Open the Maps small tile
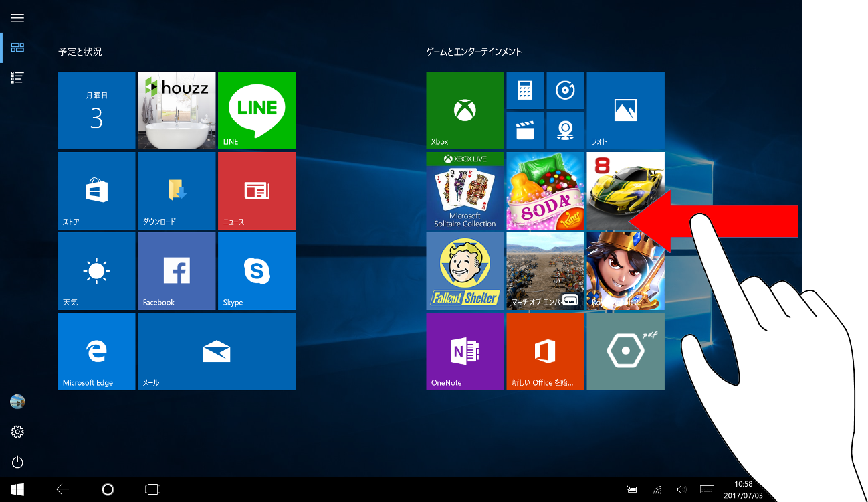Image resolution: width=868 pixels, height=502 pixels. pos(565,131)
